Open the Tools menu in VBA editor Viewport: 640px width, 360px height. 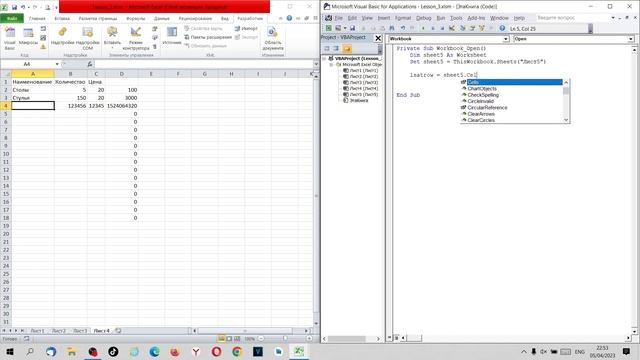[x=456, y=18]
